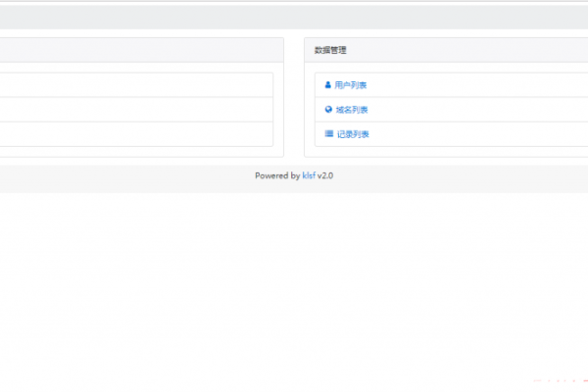Select the first row in the left panel
The image size is (588, 392).
click(x=135, y=85)
